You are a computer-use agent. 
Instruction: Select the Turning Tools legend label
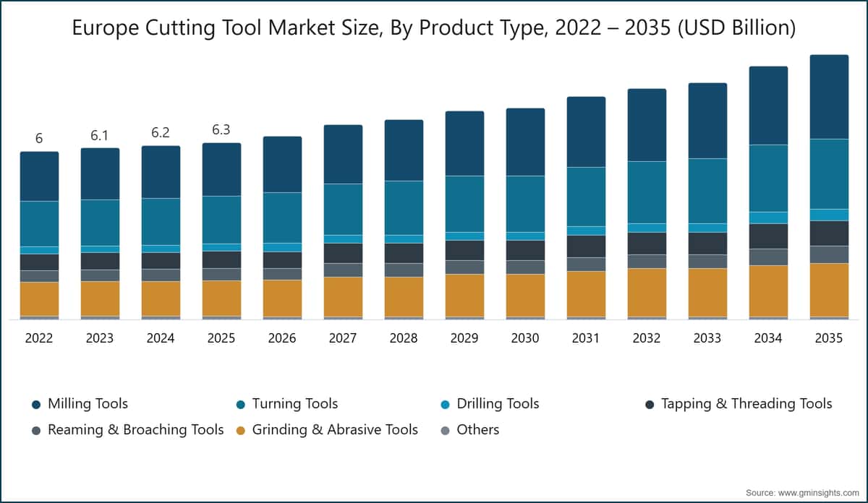[x=295, y=404]
